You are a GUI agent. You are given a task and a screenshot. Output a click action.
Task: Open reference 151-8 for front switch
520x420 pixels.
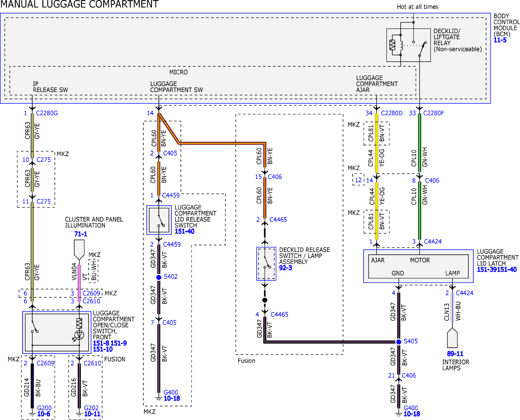tap(101, 343)
